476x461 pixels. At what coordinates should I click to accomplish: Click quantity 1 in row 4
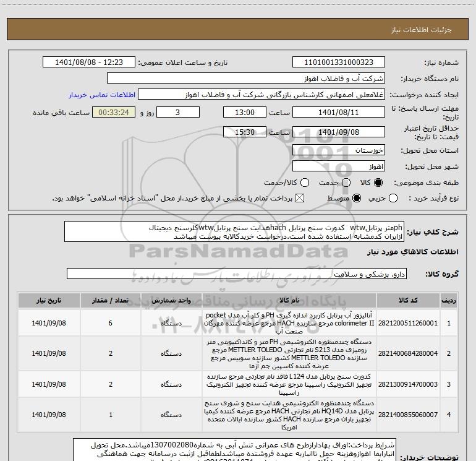[x=111, y=415]
